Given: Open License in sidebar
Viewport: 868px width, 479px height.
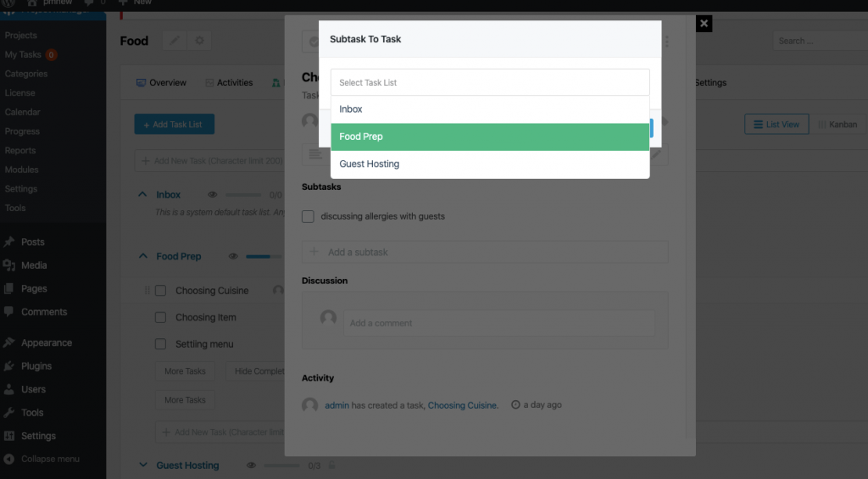Looking at the screenshot, I should tap(20, 93).
